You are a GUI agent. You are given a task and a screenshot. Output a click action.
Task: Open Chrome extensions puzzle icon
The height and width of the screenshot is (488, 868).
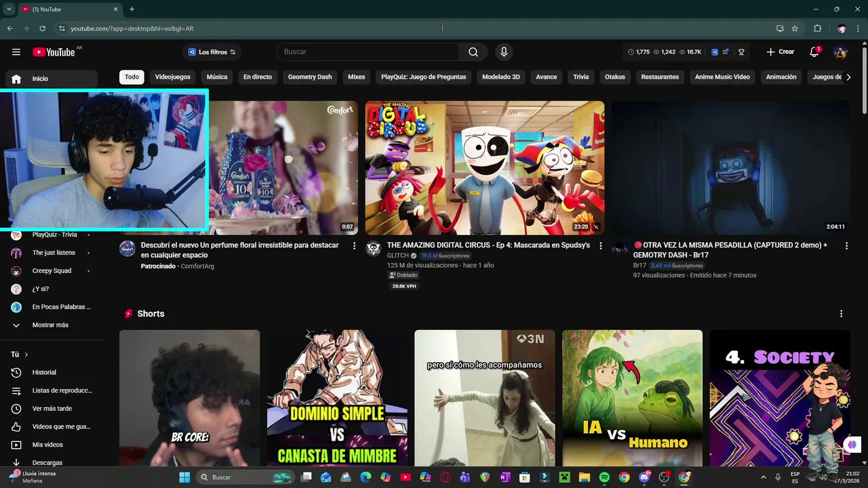pyautogui.click(x=817, y=28)
